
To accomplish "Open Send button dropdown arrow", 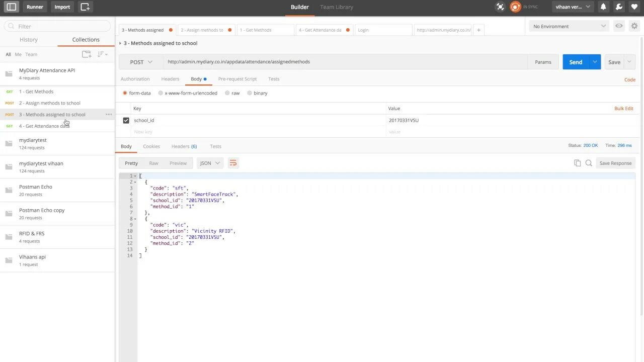I will 595,62.
